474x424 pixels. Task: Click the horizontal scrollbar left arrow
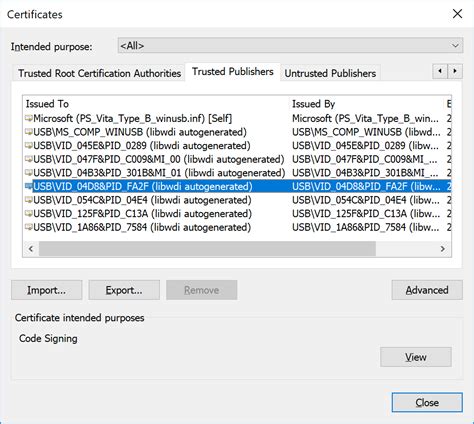click(x=31, y=249)
